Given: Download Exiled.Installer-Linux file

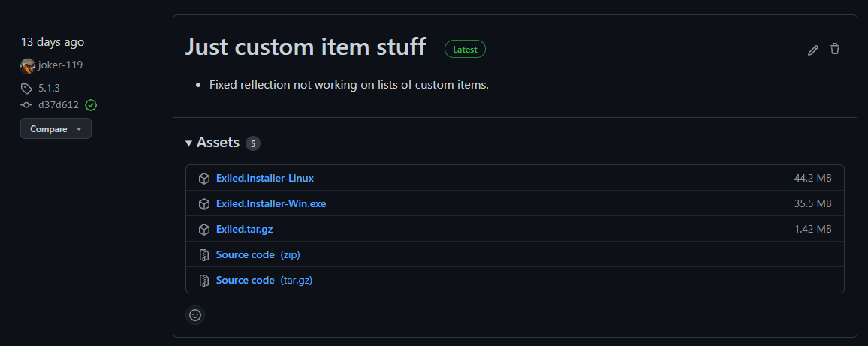Looking at the screenshot, I should click(x=264, y=179).
